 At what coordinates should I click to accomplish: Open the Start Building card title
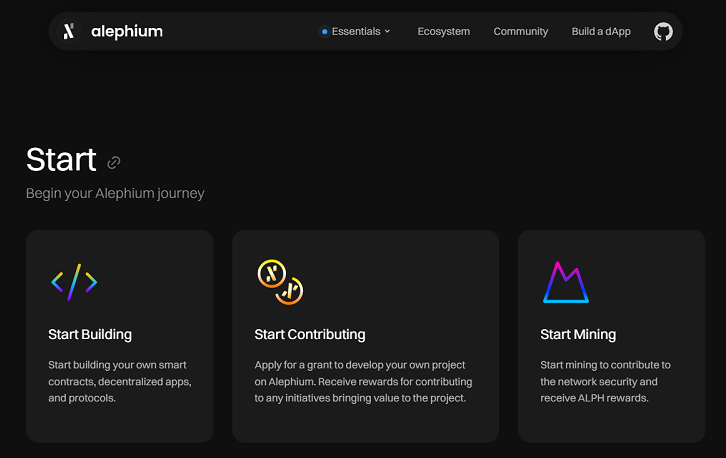coord(90,334)
